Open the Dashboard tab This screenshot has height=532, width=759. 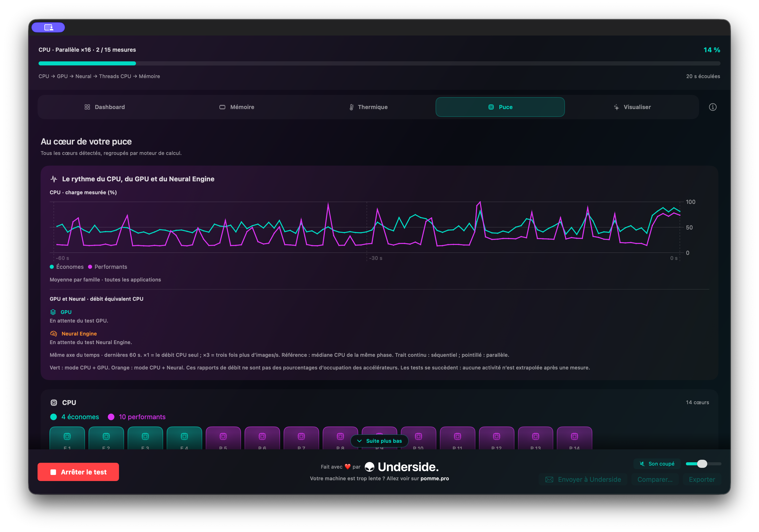(105, 107)
